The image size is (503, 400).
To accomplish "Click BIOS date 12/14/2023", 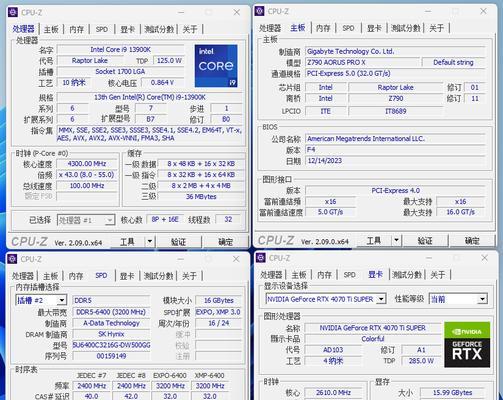I will (395, 161).
